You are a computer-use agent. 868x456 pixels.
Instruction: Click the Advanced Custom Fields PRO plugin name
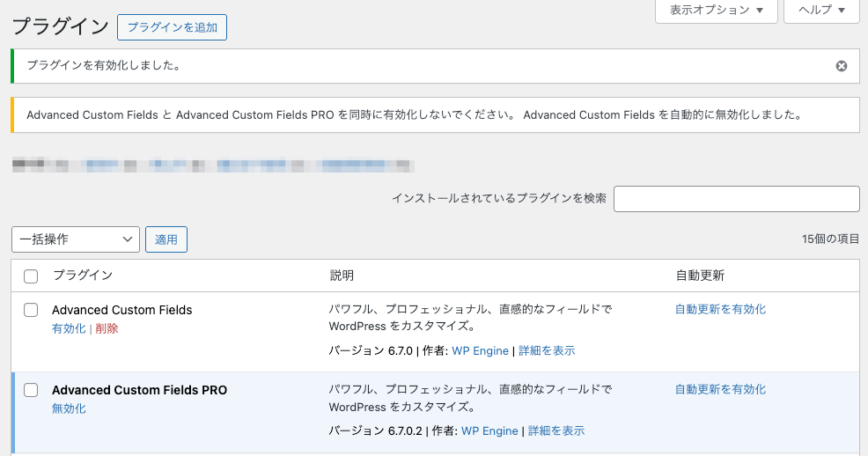tap(139, 390)
